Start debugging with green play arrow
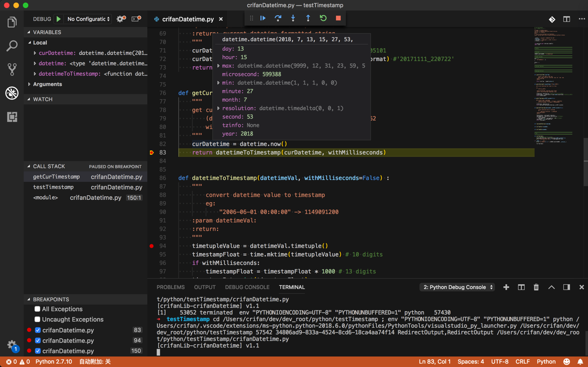The height and width of the screenshot is (367, 588). point(59,19)
